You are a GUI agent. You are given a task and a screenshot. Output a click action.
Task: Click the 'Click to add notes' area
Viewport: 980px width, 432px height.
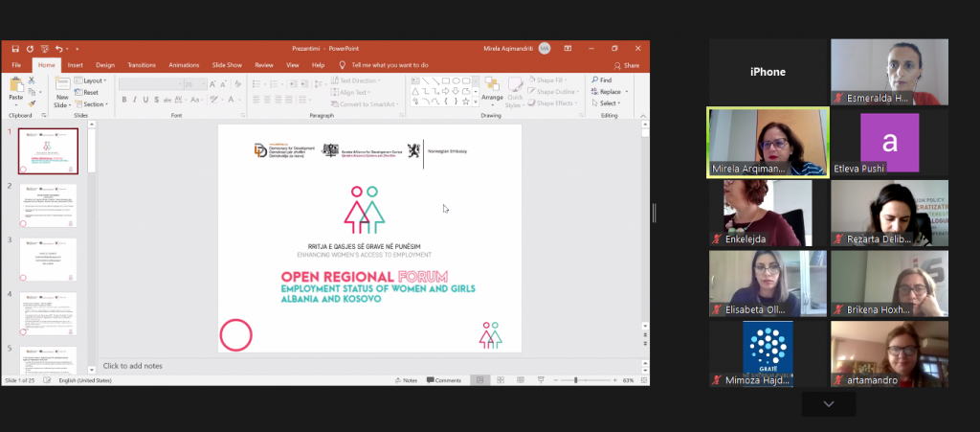coord(132,366)
